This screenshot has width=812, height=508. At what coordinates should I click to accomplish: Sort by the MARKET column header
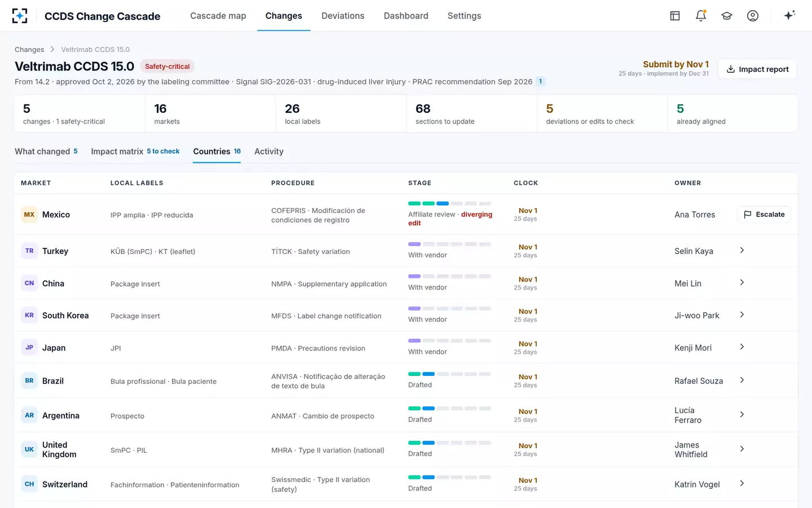tap(36, 183)
